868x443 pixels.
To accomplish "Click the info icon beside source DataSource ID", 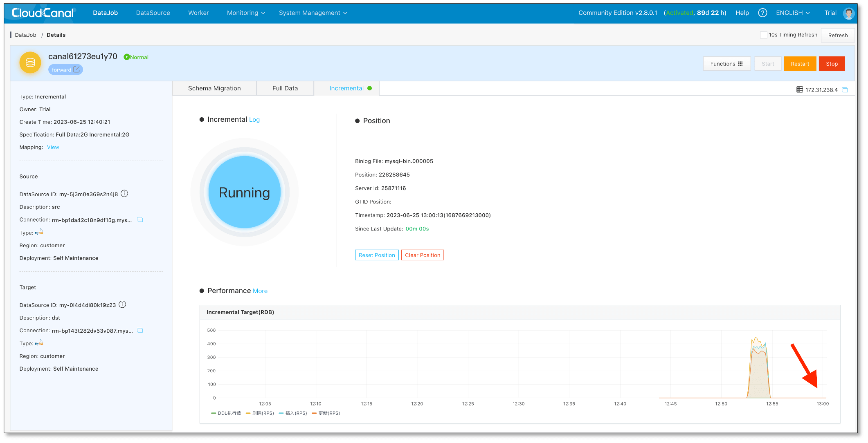I will click(124, 194).
